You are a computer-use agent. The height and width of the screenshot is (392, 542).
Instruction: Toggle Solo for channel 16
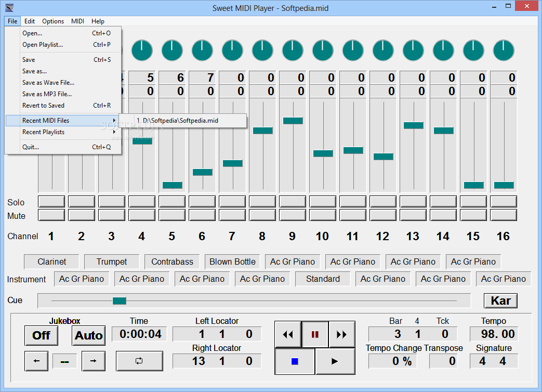pos(503,202)
